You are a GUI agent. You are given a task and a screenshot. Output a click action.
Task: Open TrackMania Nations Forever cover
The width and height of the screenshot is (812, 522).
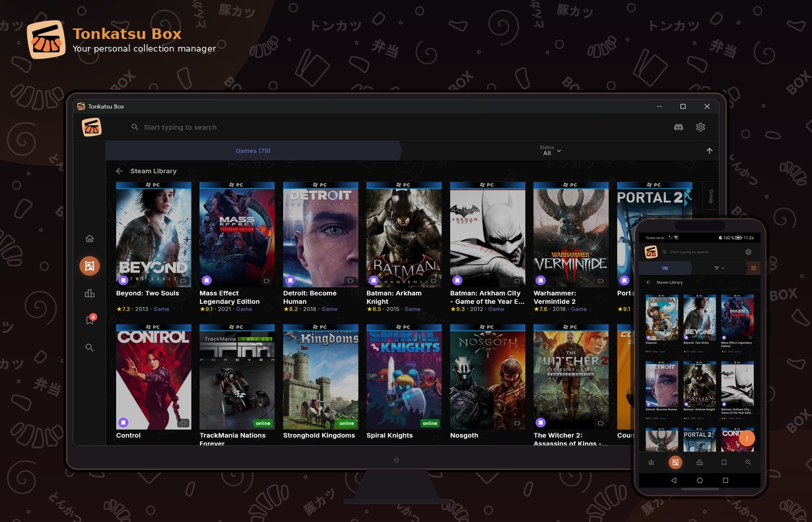[237, 377]
